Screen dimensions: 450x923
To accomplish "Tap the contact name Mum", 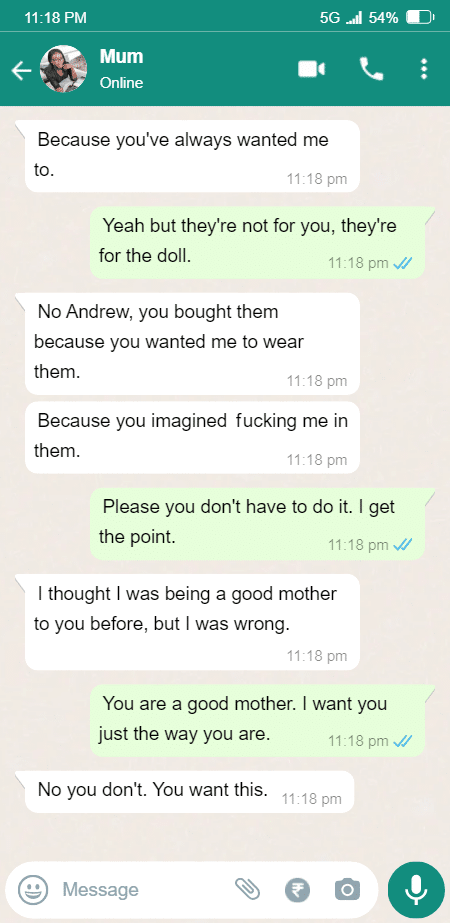I will click(121, 57).
